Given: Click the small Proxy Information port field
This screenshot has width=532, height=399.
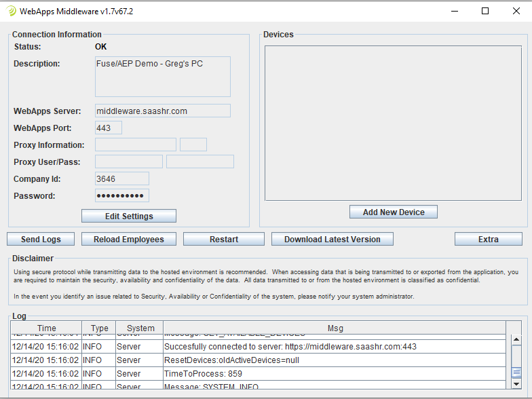Looking at the screenshot, I should (193, 145).
